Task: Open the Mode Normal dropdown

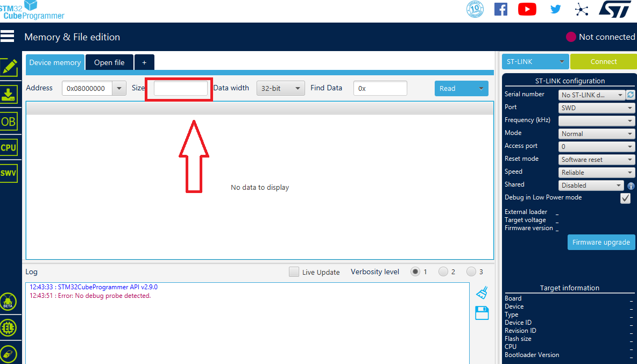Action: 596,133
